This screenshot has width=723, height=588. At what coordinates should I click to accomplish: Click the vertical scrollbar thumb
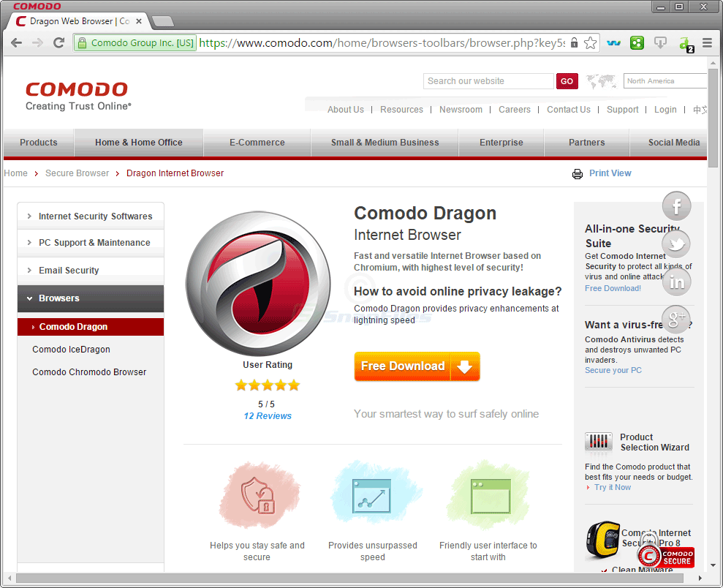pos(713,118)
